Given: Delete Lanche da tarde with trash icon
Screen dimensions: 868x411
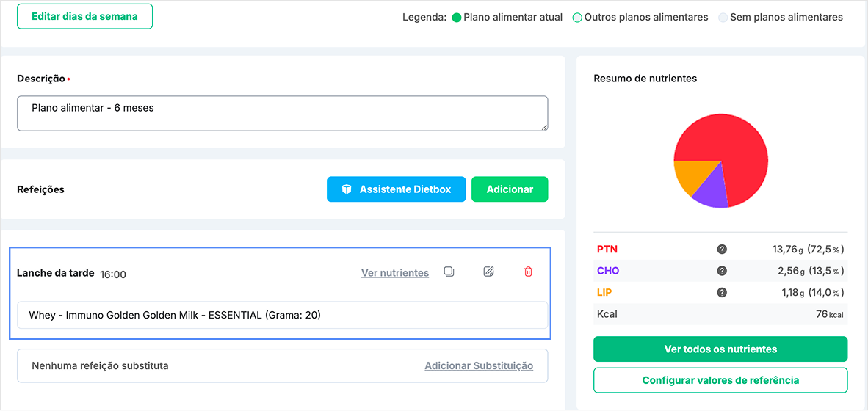Looking at the screenshot, I should click(528, 272).
